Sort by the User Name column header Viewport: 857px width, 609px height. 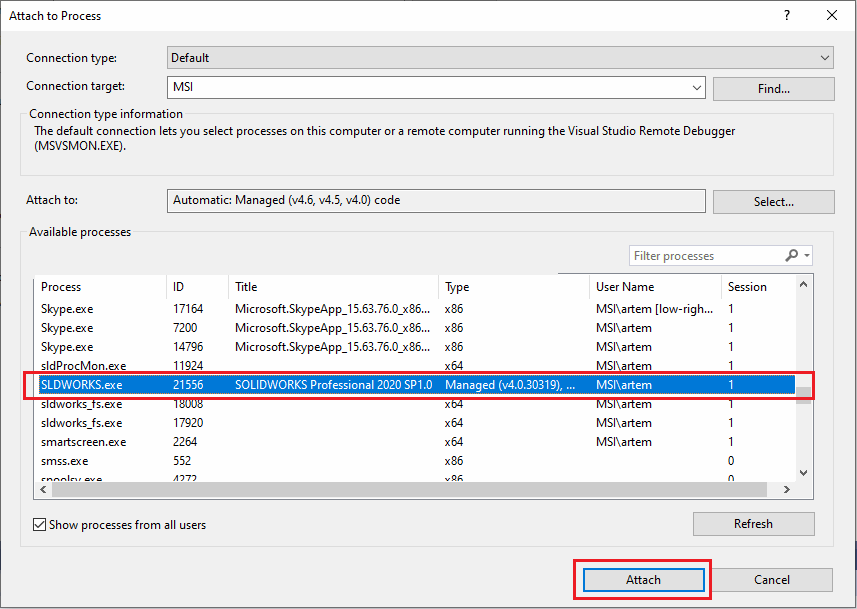click(x=655, y=286)
